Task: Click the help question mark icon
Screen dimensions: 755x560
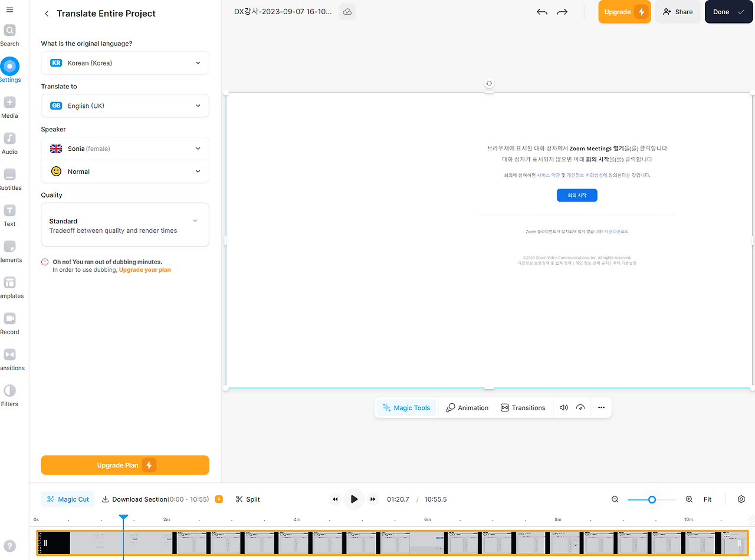Action: point(9,546)
